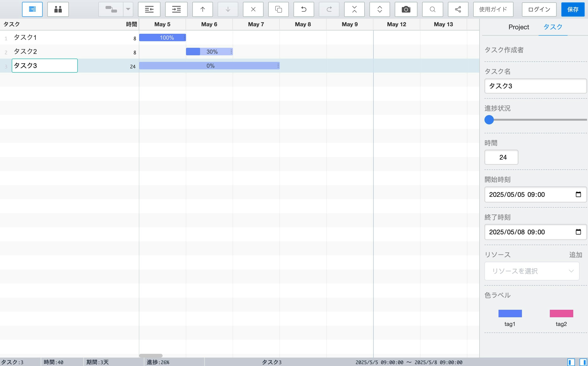Take a screenshot with camera icon
Image resolution: width=588 pixels, height=366 pixels.
(x=406, y=9)
